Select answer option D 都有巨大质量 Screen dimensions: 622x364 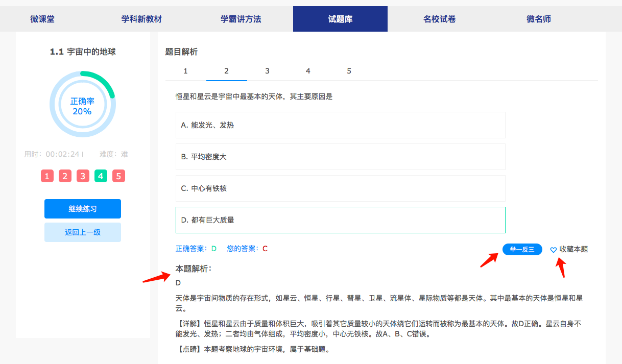tap(340, 220)
